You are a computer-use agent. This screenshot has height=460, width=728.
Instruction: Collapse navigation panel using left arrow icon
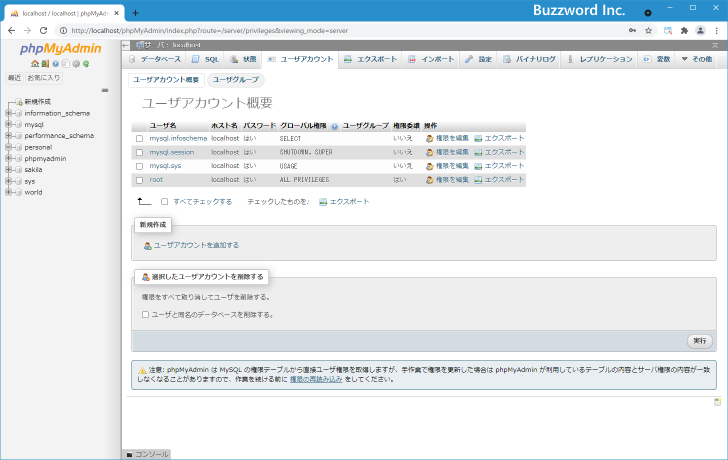coord(126,45)
